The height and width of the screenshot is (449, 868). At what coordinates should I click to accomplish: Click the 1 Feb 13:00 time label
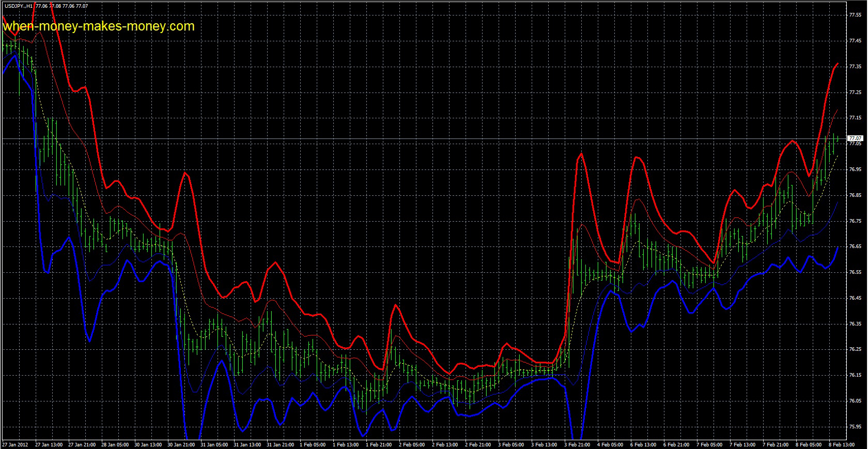(346, 444)
